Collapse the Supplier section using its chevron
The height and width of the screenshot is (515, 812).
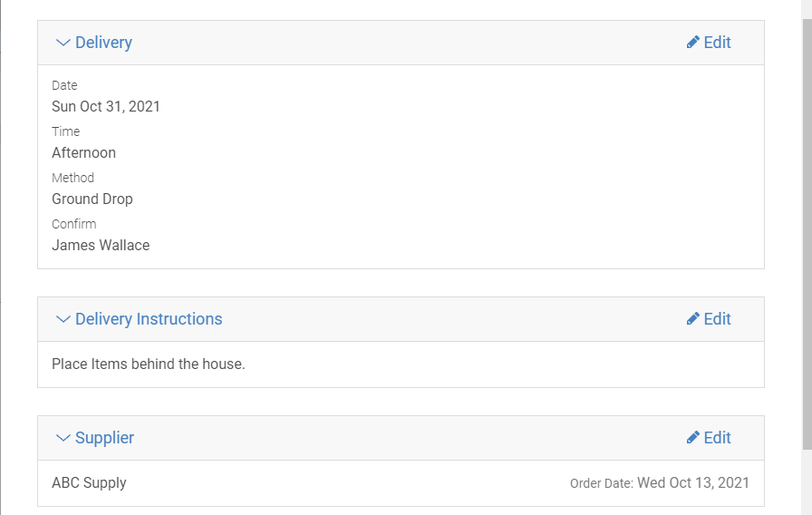(63, 438)
